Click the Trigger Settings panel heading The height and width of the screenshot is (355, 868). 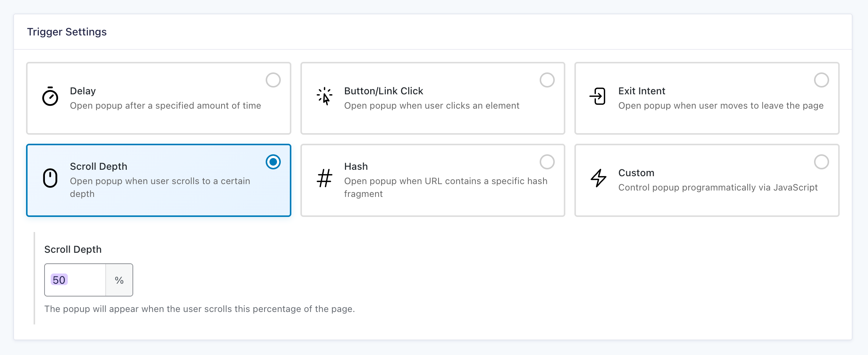[67, 32]
